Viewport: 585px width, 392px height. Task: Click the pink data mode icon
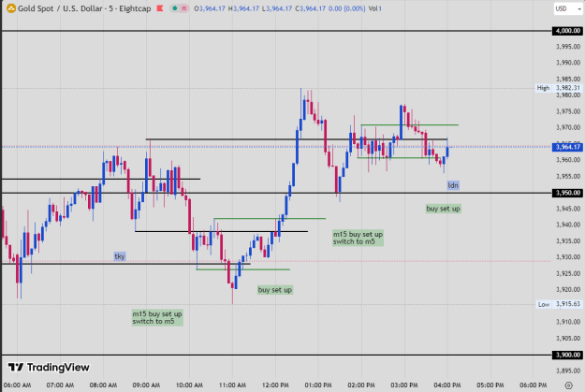[184, 8]
